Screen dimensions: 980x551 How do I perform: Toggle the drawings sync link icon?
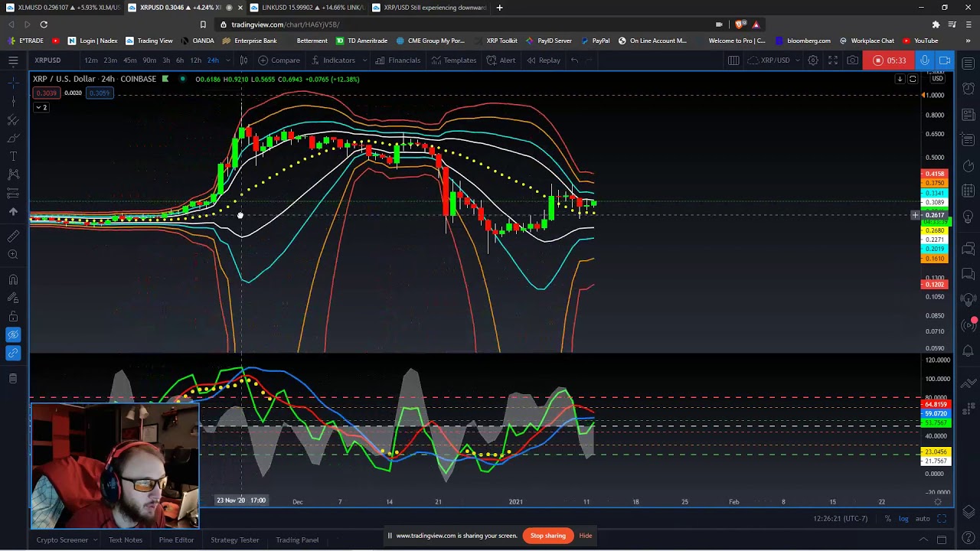(13, 353)
